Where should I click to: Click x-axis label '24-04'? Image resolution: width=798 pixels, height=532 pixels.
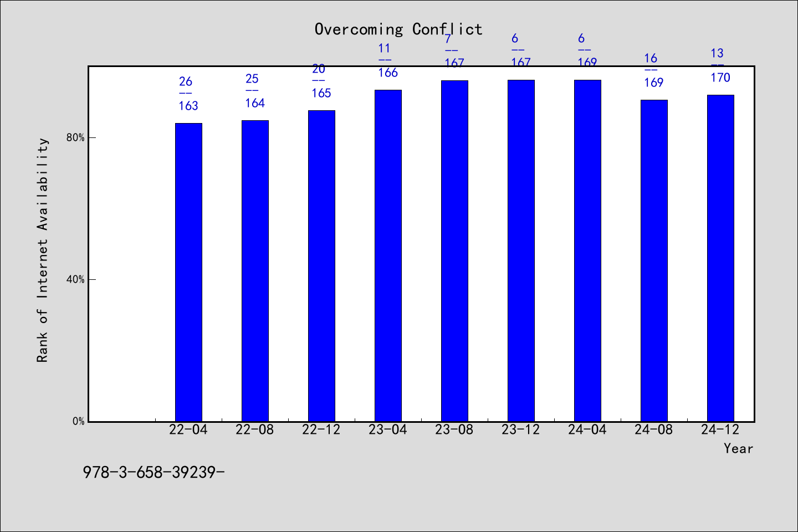pos(587,429)
